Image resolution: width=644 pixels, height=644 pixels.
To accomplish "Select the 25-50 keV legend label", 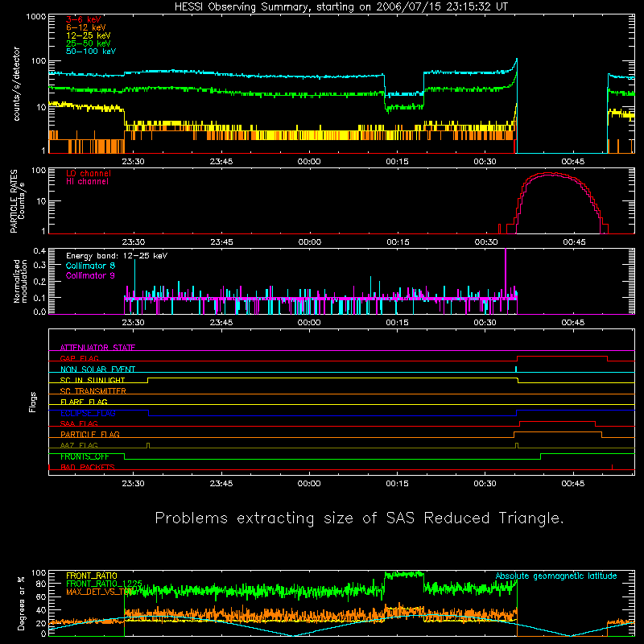I will 88,43.
